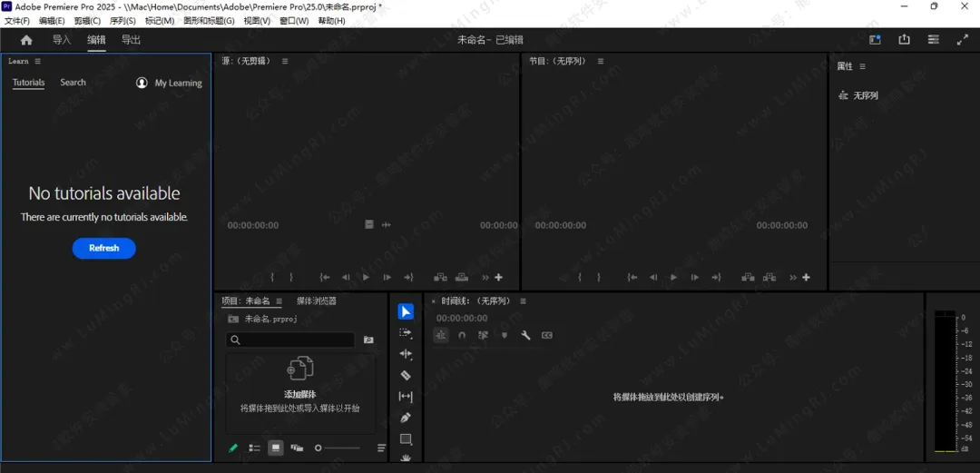Toggle insert sequences as nests button
The height and width of the screenshot is (473, 980).
[441, 335]
